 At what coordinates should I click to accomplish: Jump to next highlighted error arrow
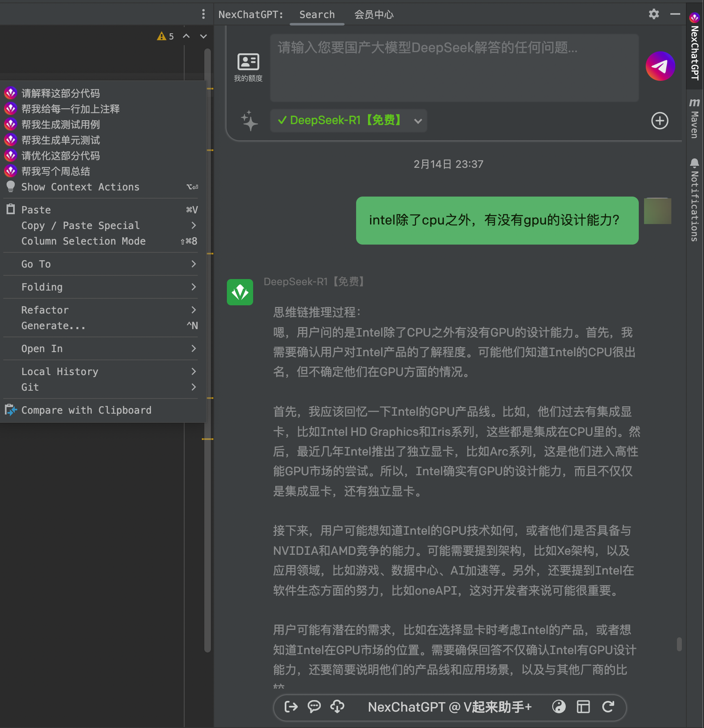click(x=203, y=36)
